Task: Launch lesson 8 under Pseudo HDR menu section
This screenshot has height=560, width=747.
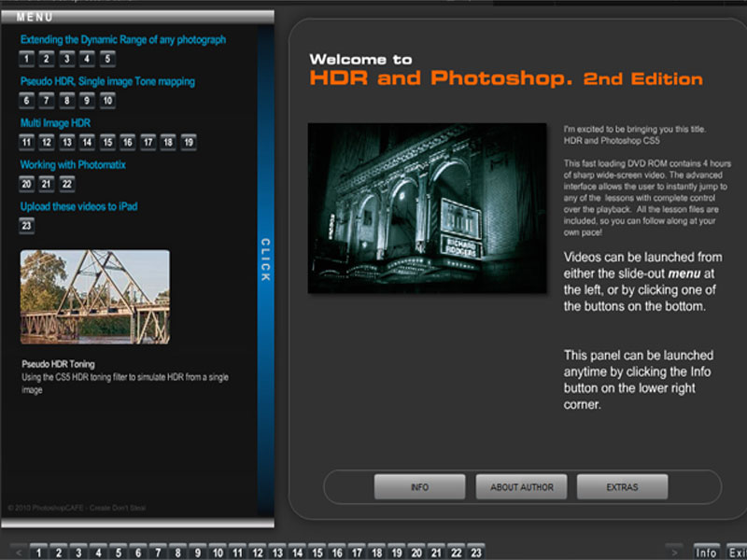Action: [67, 101]
